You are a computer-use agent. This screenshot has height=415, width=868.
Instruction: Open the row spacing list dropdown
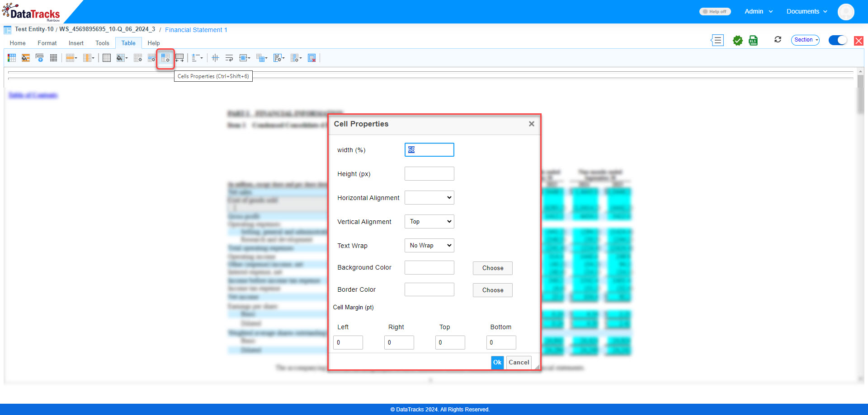pyautogui.click(x=197, y=58)
